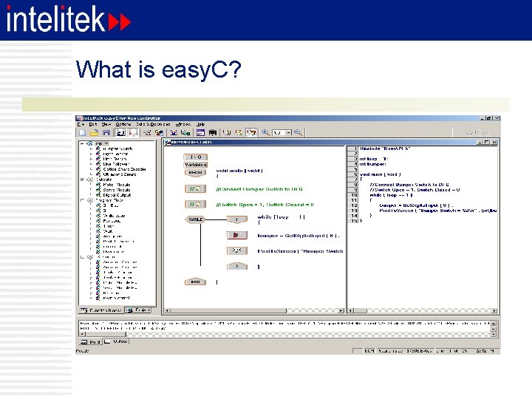Click the icon beside Ultrasonic Sensor
The image size is (532, 399).
[98, 174]
